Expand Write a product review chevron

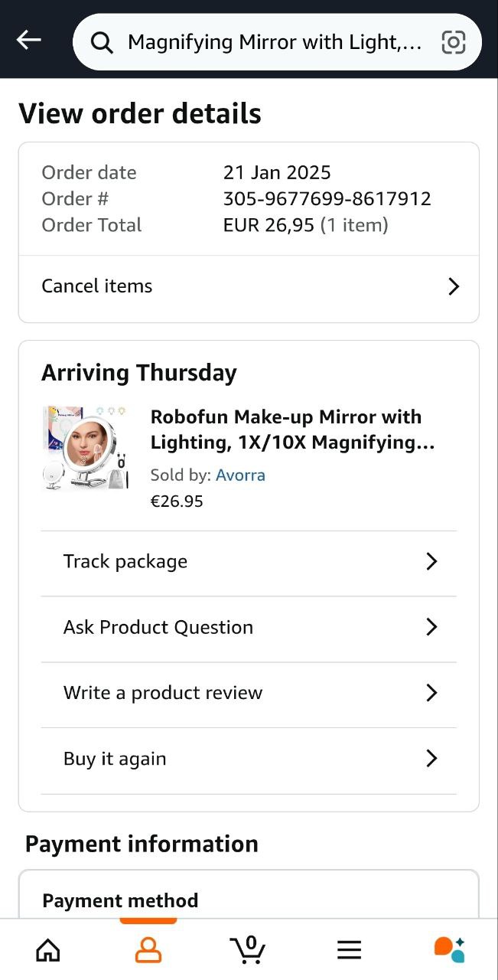click(x=431, y=693)
